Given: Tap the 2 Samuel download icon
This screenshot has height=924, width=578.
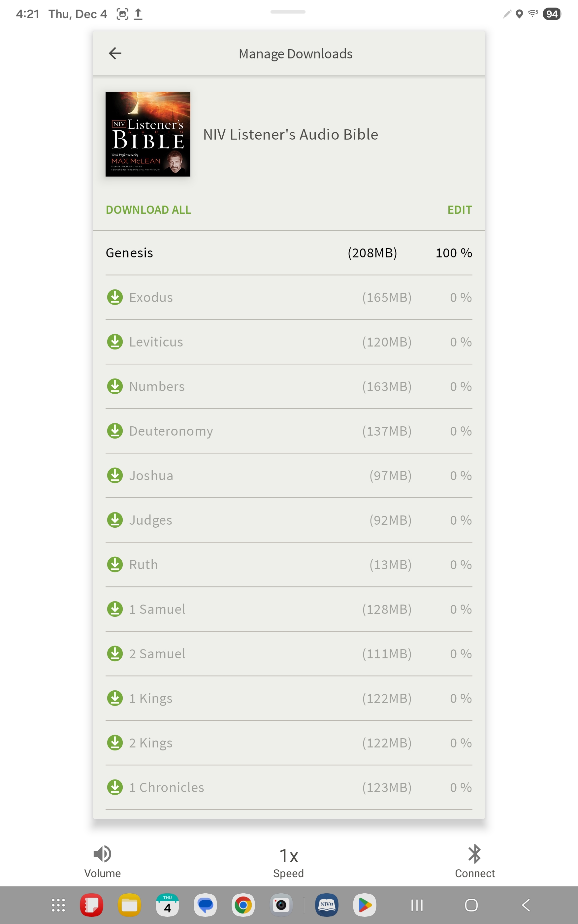Looking at the screenshot, I should [x=115, y=654].
